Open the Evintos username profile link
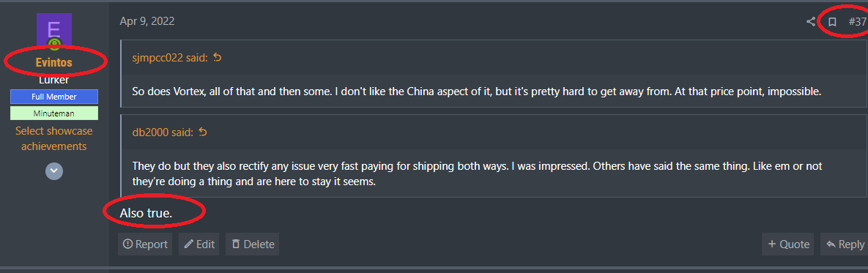Image resolution: width=868 pixels, height=273 pixels. pyautogui.click(x=54, y=62)
